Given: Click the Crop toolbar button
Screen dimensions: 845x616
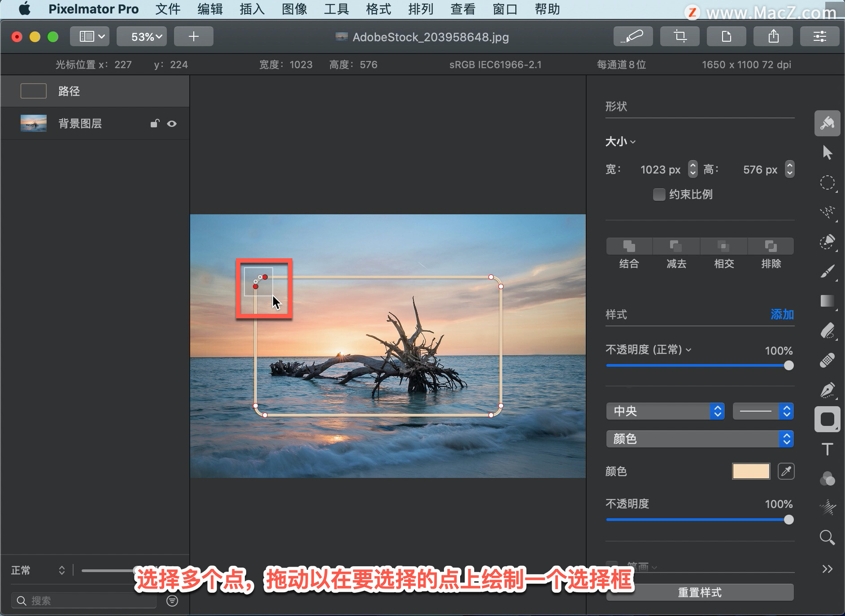Looking at the screenshot, I should [x=679, y=36].
